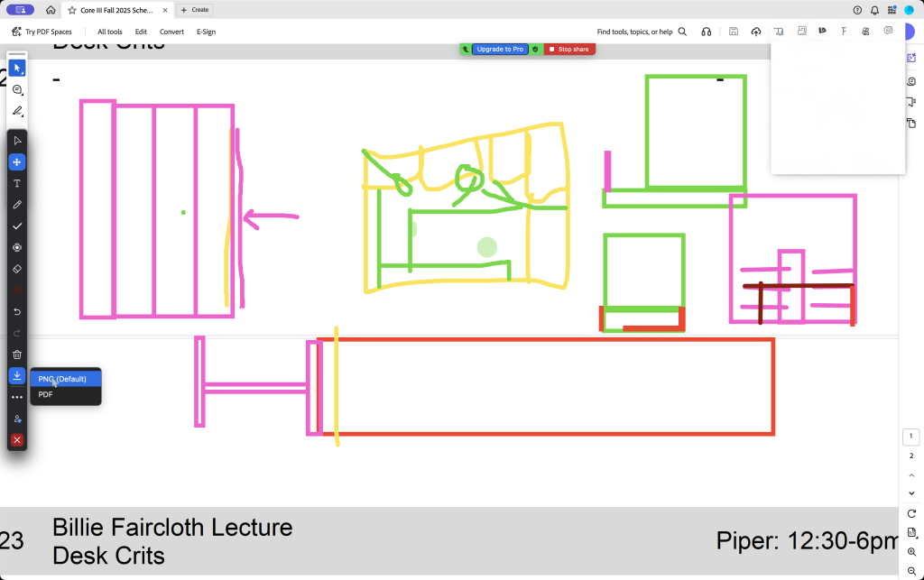Switch to the Core III Fall 2025 tab

pos(116,10)
